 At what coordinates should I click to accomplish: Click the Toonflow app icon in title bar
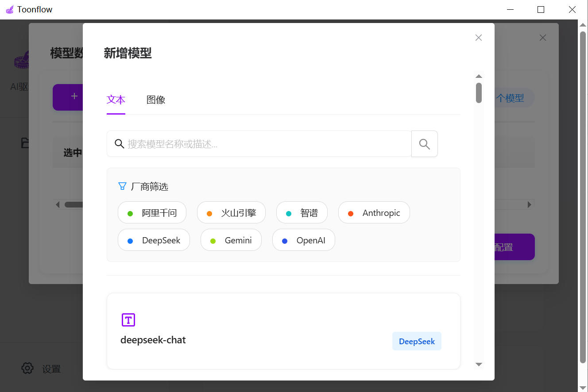pos(9,9)
